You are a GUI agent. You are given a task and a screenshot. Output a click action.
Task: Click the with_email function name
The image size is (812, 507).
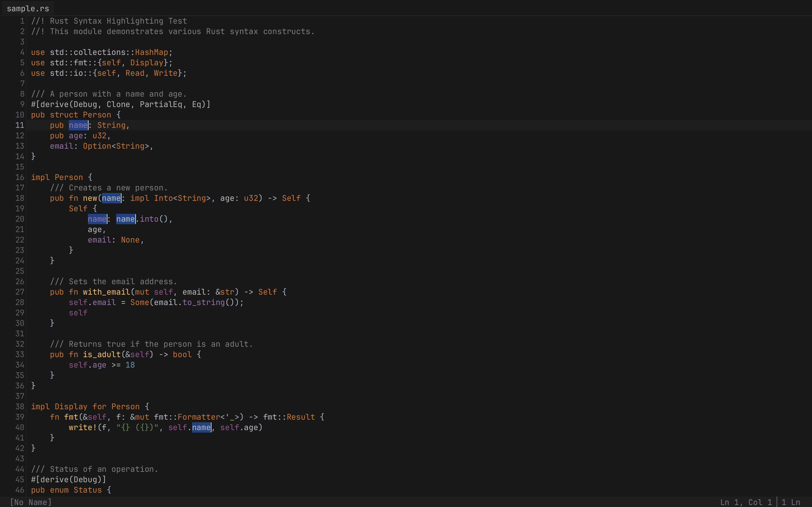pos(106,292)
